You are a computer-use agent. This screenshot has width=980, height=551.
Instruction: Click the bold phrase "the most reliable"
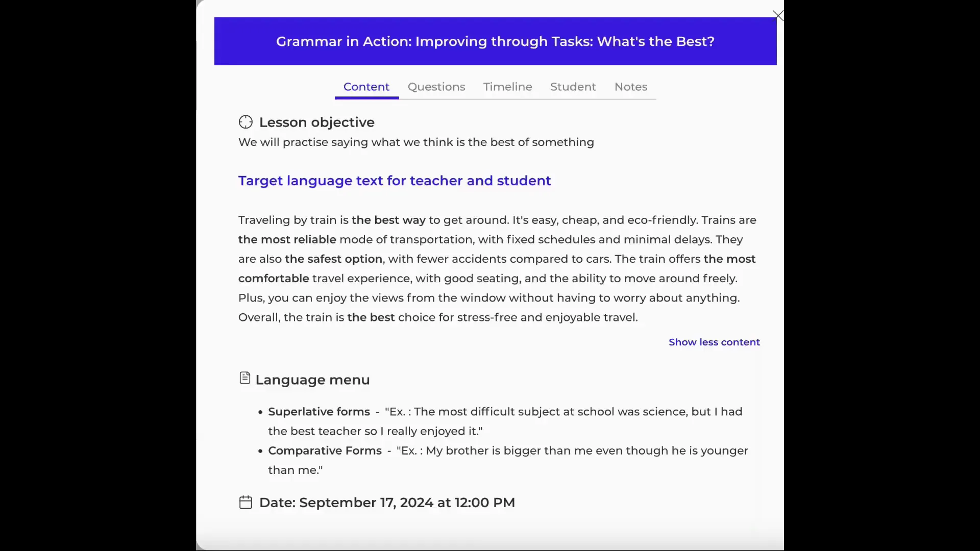287,240
